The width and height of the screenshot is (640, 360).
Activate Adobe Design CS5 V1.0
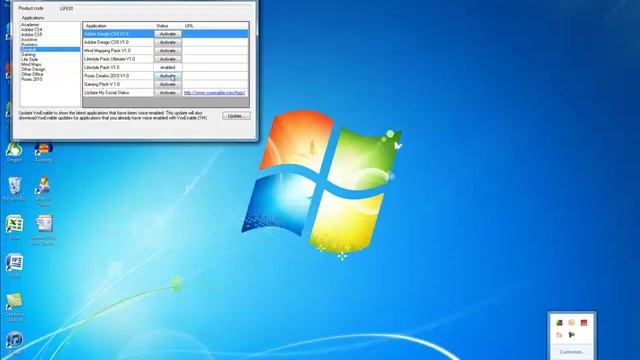(x=168, y=42)
